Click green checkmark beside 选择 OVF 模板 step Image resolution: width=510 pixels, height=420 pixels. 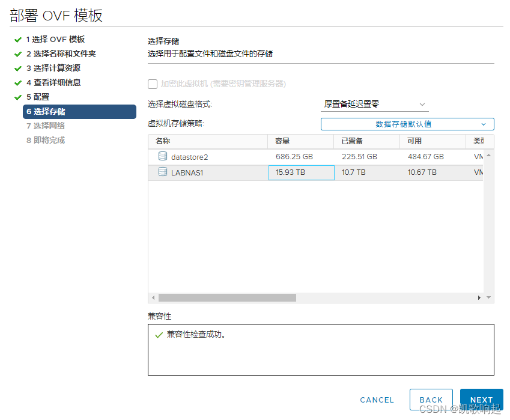pos(17,39)
